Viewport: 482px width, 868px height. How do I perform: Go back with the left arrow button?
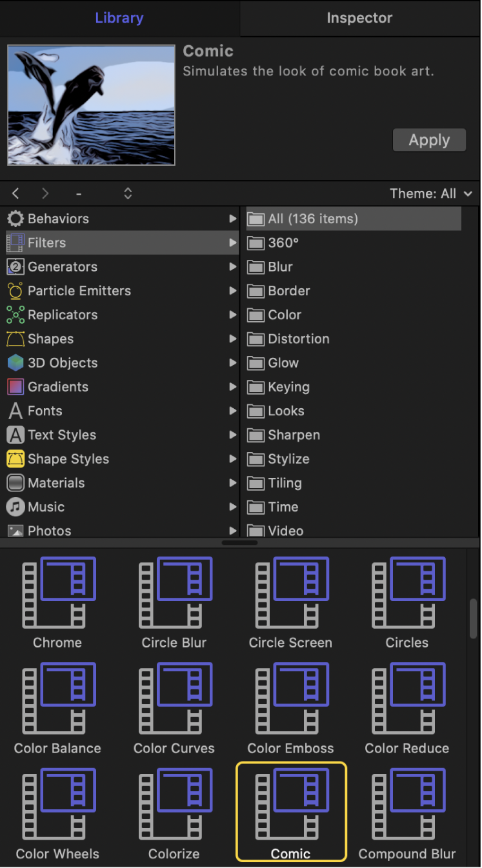point(16,193)
